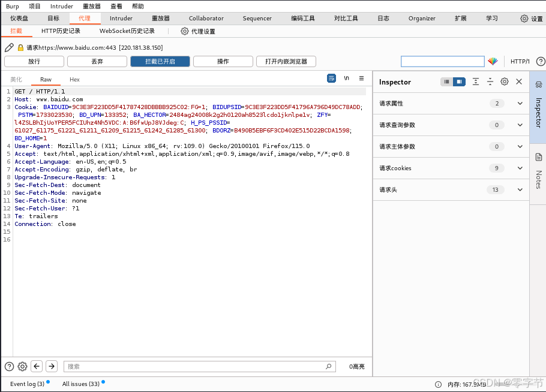Click the magnifier icon in search field
546x392 pixels.
click(328, 366)
